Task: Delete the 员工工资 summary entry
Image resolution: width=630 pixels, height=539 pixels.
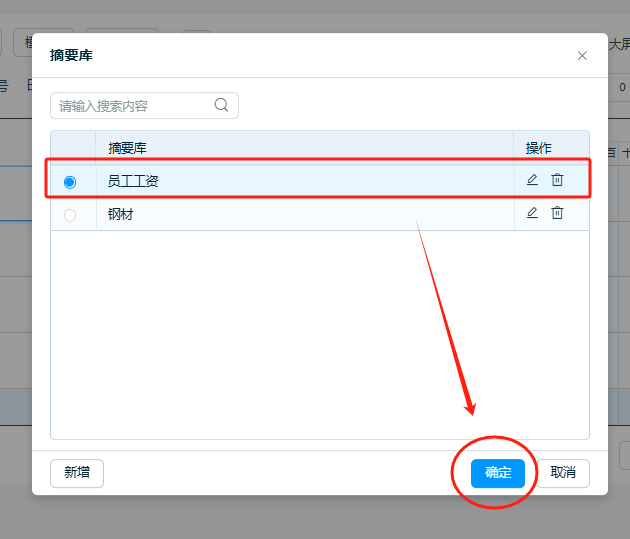Action: click(557, 180)
